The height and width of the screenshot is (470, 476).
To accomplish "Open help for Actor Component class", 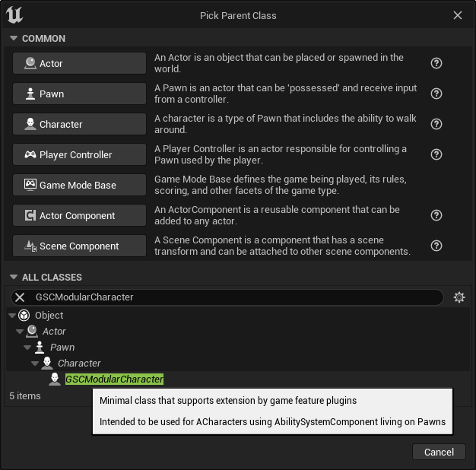I will [x=436, y=215].
